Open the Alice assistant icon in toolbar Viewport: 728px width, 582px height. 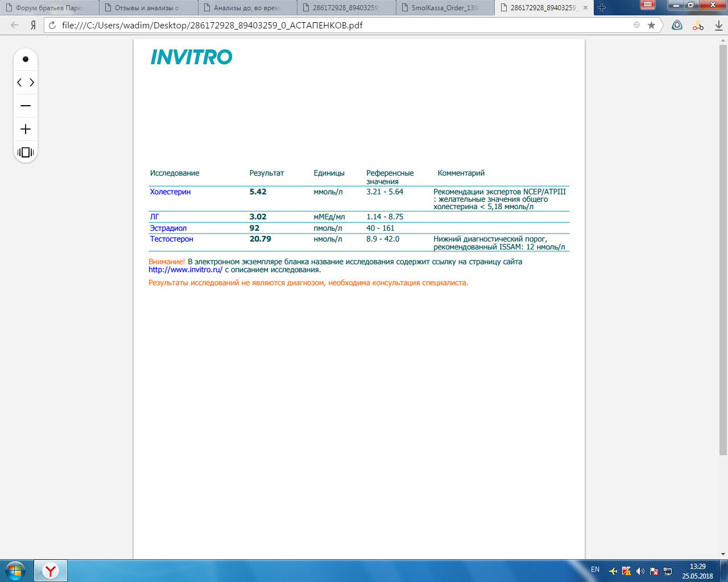[677, 25]
